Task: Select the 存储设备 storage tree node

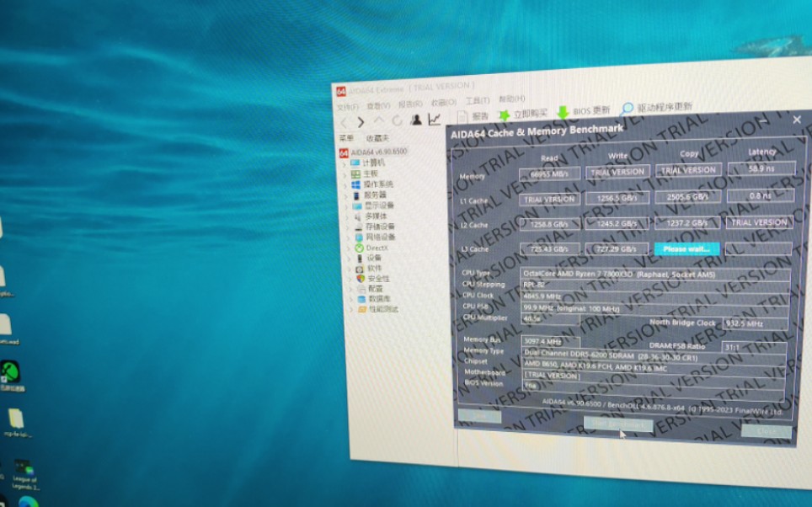Action: [374, 227]
